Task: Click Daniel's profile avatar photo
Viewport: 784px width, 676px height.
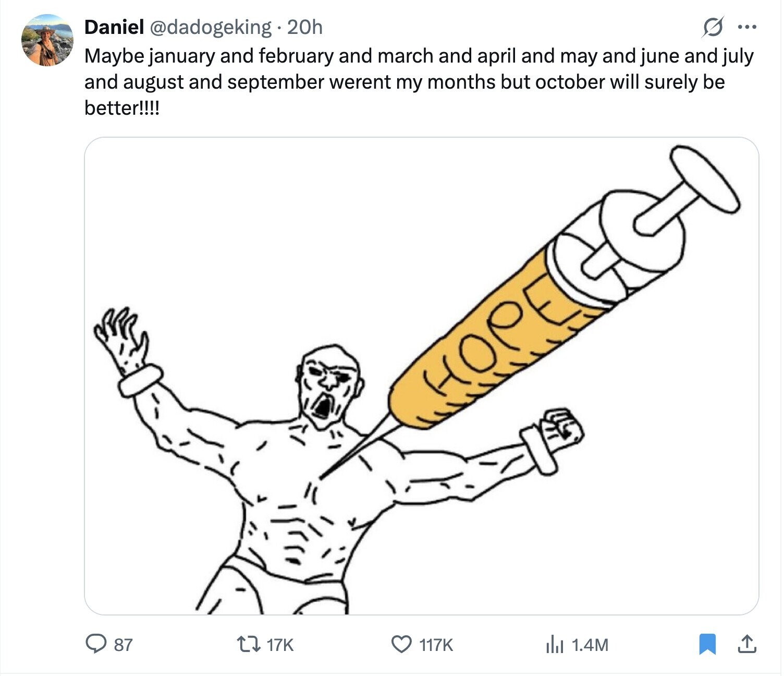Action: (x=47, y=40)
